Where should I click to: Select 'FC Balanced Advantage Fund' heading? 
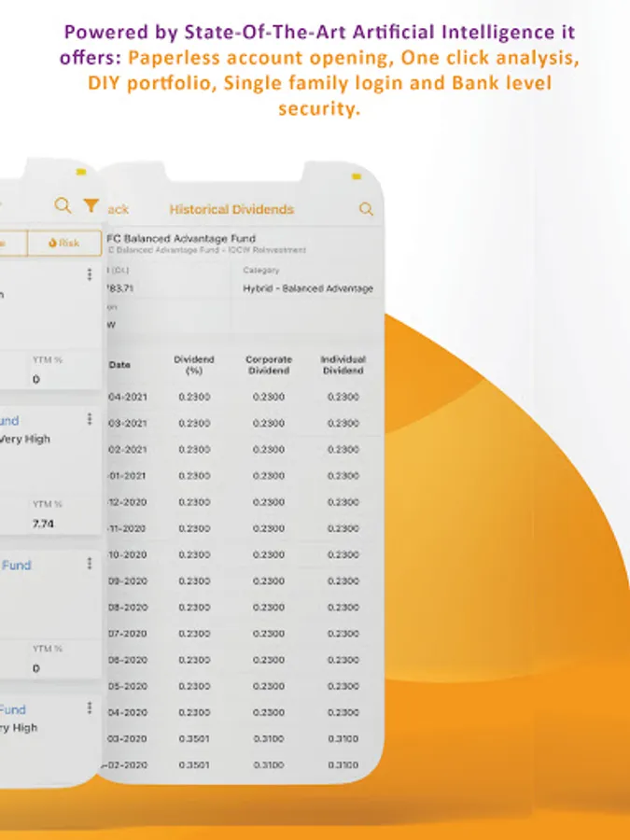tap(181, 238)
